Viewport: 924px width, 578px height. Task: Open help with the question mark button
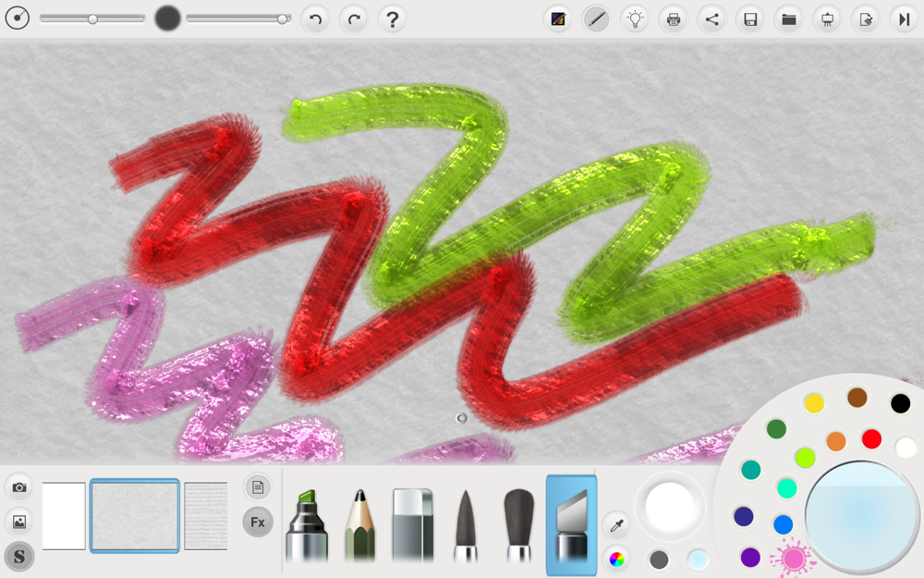(x=392, y=19)
